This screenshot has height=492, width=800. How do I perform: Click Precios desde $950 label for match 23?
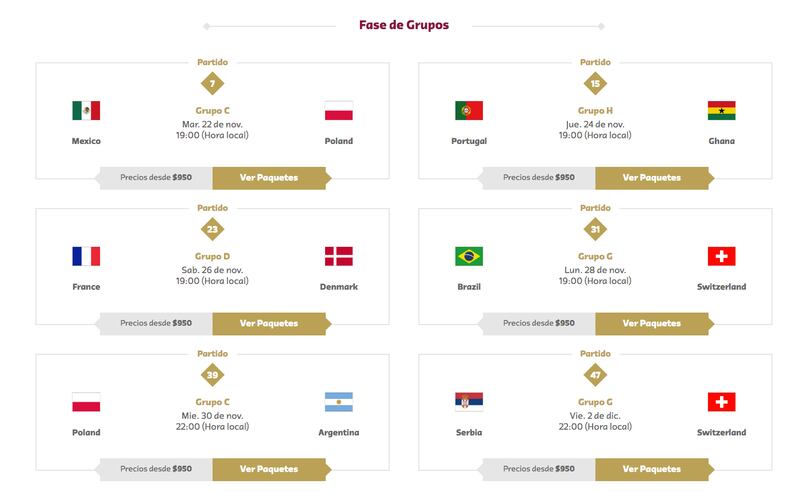[156, 323]
